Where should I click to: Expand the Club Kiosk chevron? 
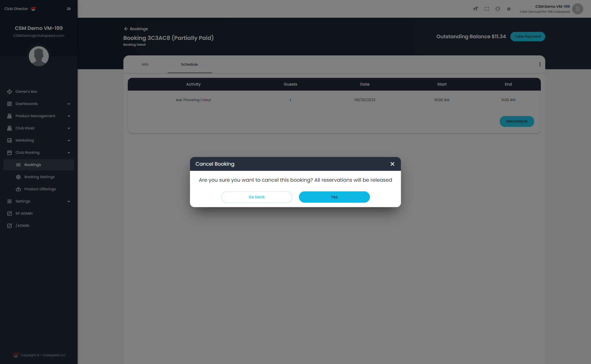(x=69, y=128)
